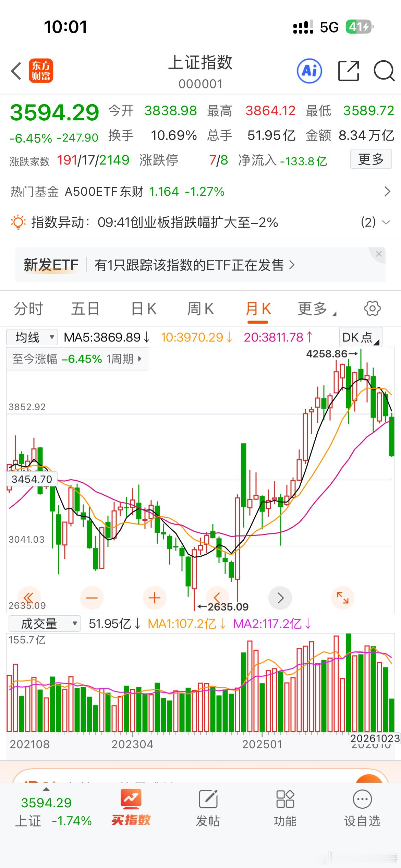
Task: Open 热门基金 row right chevron
Action: tap(387, 191)
